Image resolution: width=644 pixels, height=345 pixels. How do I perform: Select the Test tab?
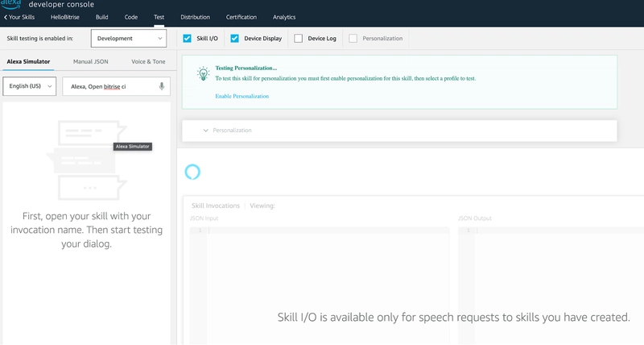[x=159, y=17]
